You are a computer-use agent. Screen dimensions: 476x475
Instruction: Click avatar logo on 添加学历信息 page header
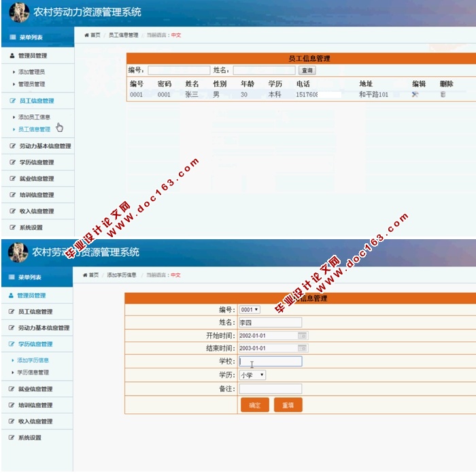(18, 252)
